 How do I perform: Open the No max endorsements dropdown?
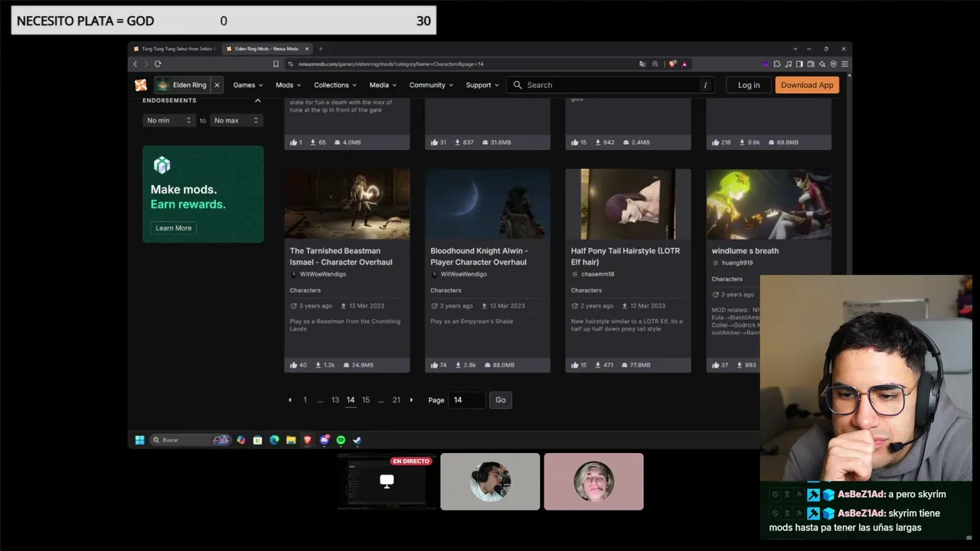(x=237, y=120)
